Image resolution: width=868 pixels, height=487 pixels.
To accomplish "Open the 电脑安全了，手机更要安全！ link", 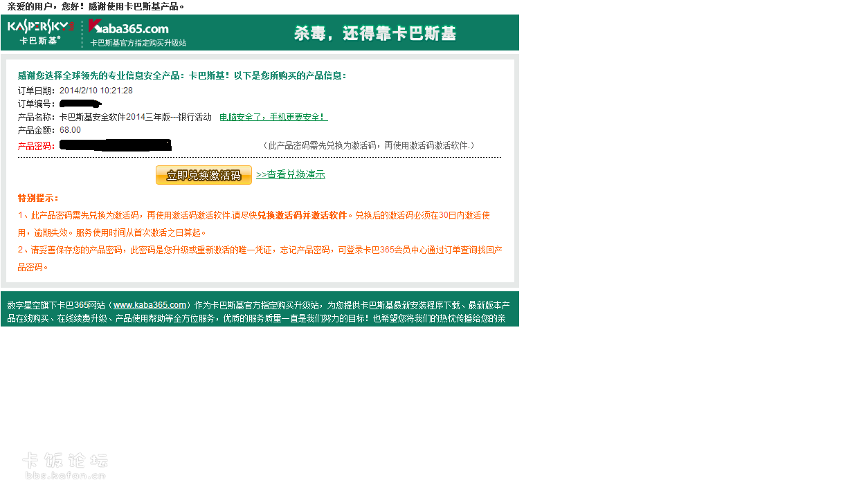I will (273, 117).
